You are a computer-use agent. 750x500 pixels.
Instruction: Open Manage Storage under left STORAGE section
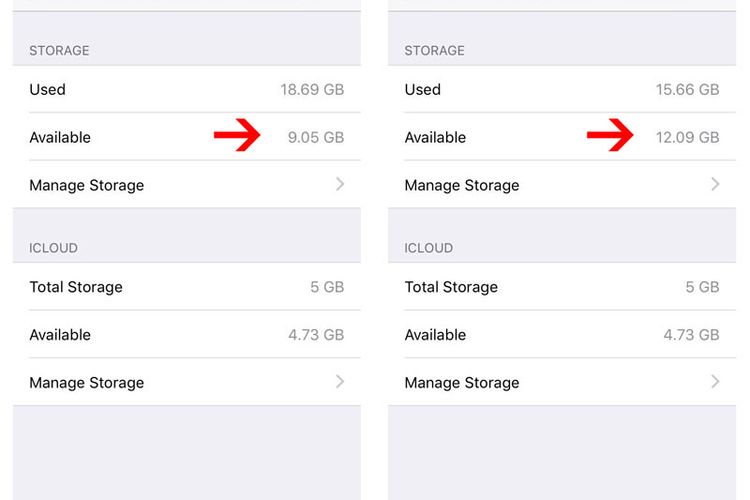187,185
